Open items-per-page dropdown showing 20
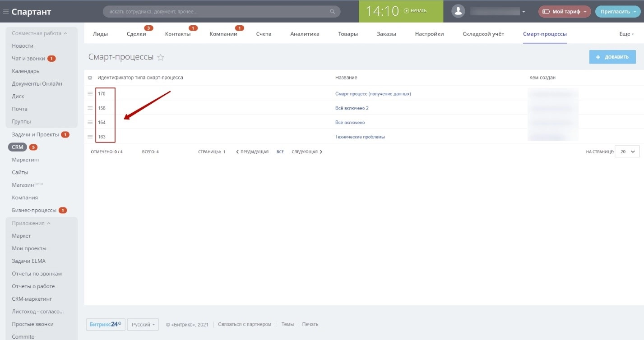Viewport: 644px width, 340px height. click(627, 152)
